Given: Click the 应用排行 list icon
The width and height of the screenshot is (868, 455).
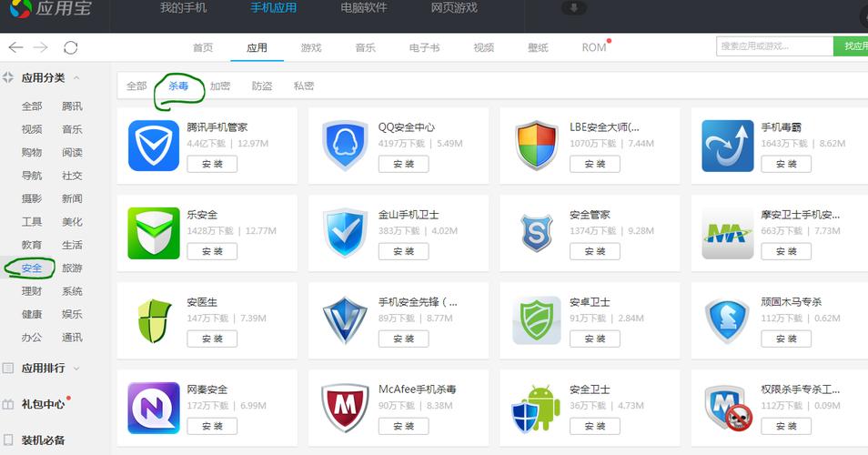Looking at the screenshot, I should click(x=8, y=369).
